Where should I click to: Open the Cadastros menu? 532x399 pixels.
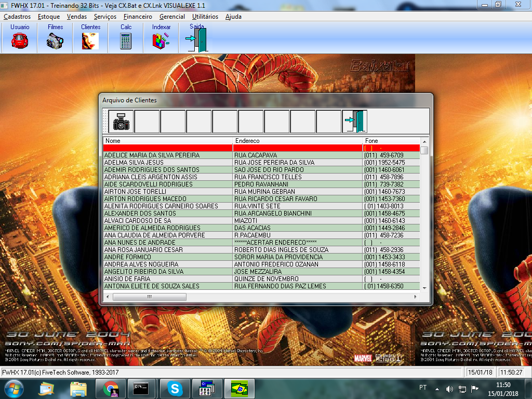17,16
